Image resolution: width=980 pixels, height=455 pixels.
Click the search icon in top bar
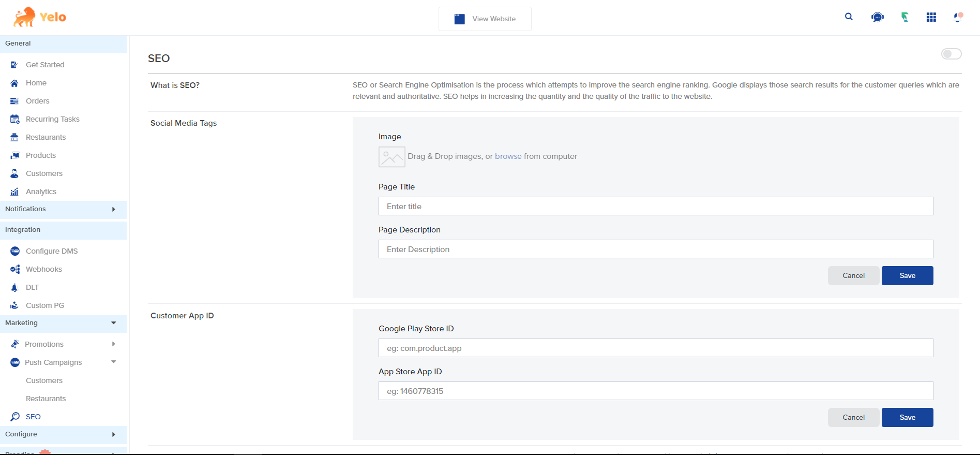(x=849, y=17)
